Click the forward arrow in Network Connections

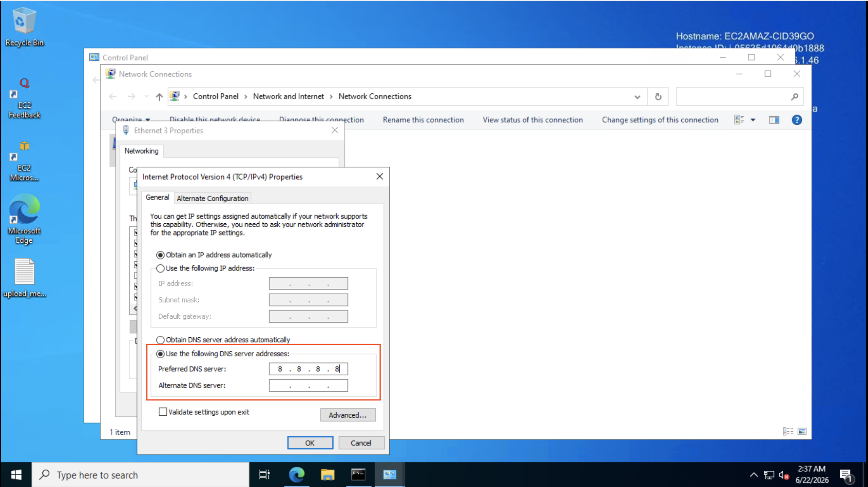131,97
